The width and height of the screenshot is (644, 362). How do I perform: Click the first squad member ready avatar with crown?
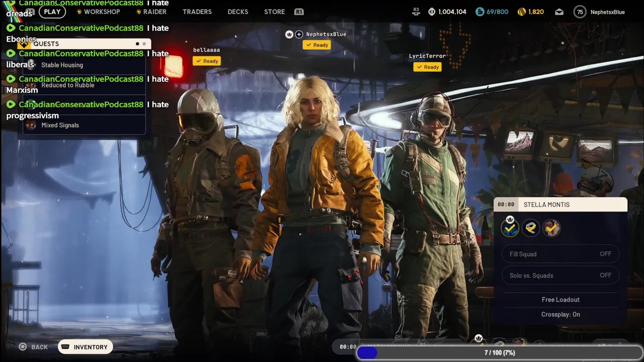(510, 227)
